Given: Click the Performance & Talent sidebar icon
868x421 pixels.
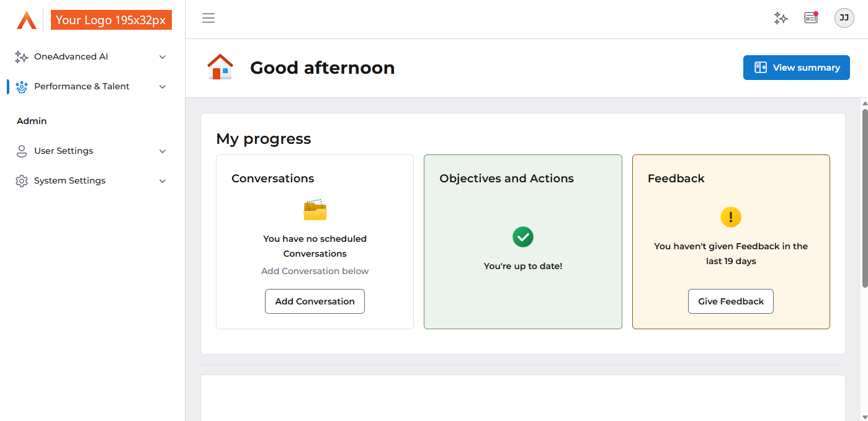Looking at the screenshot, I should [x=22, y=87].
